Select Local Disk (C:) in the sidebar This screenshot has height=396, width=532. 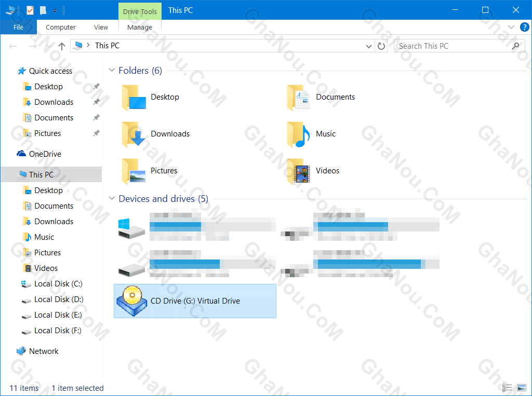58,284
